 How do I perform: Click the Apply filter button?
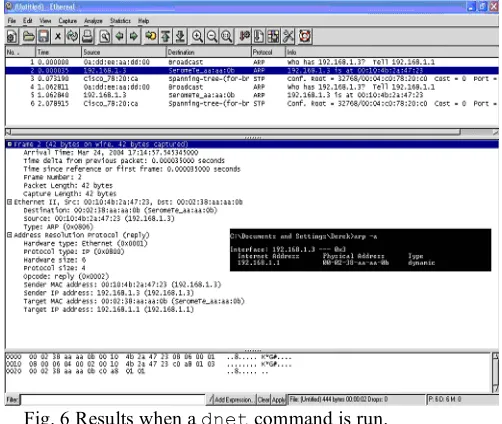click(279, 399)
